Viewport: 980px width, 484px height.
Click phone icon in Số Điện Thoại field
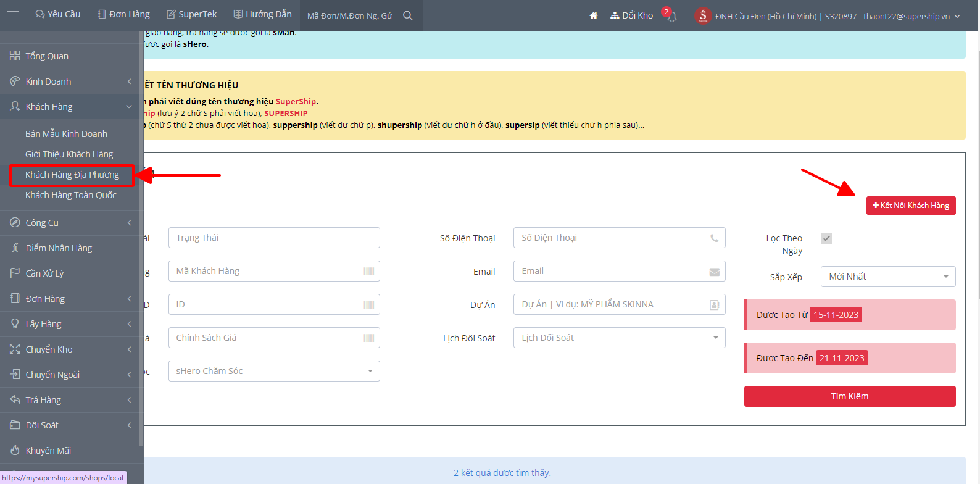click(714, 238)
